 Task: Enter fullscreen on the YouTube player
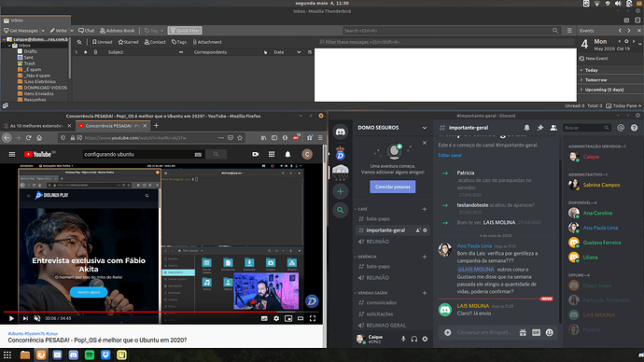pyautogui.click(x=313, y=318)
